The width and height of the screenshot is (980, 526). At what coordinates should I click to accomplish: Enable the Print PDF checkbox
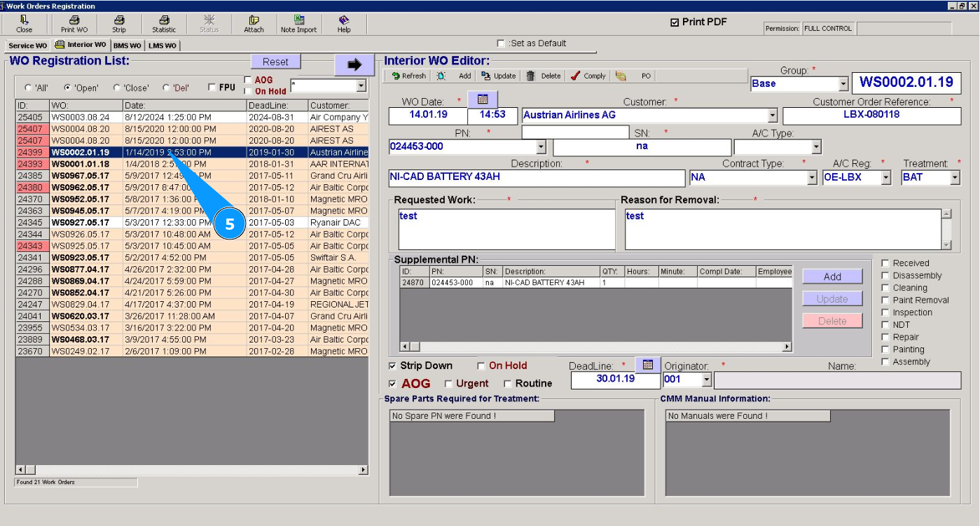click(675, 22)
